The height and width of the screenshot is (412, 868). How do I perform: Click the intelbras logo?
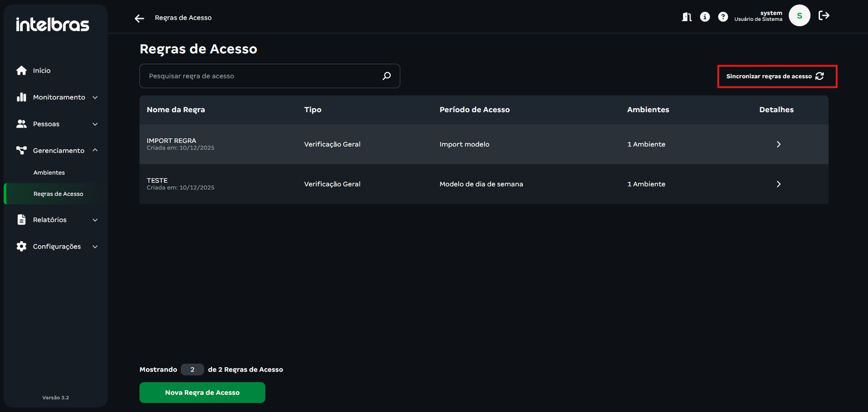[x=53, y=24]
